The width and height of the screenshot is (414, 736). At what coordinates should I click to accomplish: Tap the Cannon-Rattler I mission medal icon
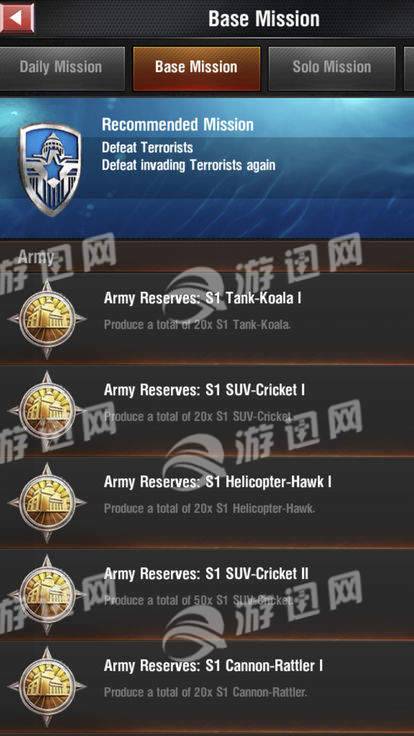click(x=47, y=687)
